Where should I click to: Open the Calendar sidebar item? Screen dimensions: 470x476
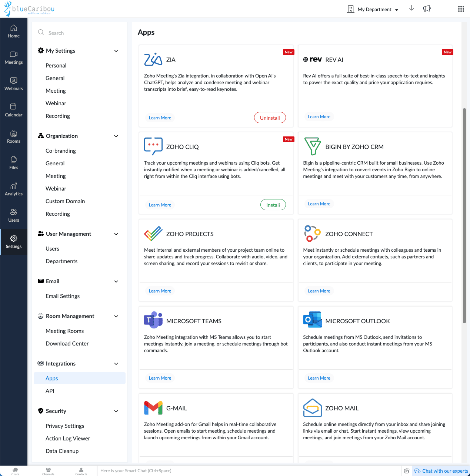(x=14, y=110)
